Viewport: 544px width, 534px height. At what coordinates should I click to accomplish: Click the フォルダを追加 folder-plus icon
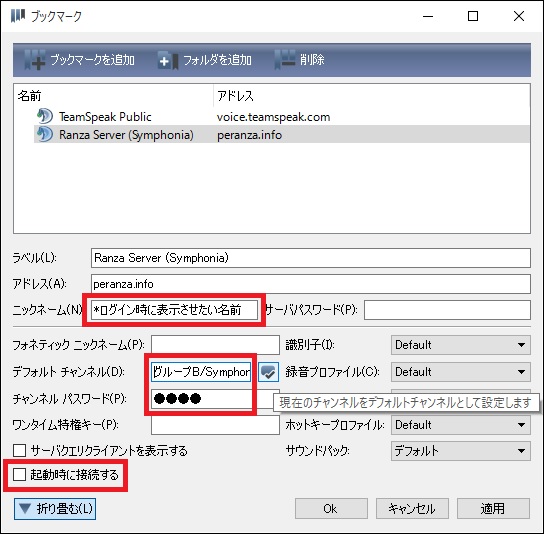168,60
